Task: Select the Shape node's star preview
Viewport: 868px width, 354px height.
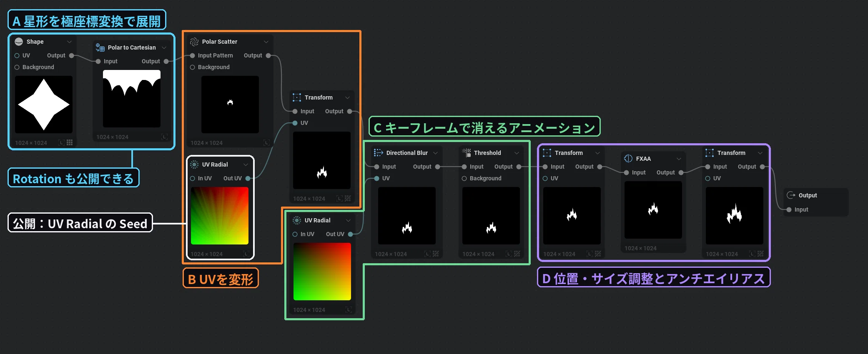Action: click(x=44, y=105)
